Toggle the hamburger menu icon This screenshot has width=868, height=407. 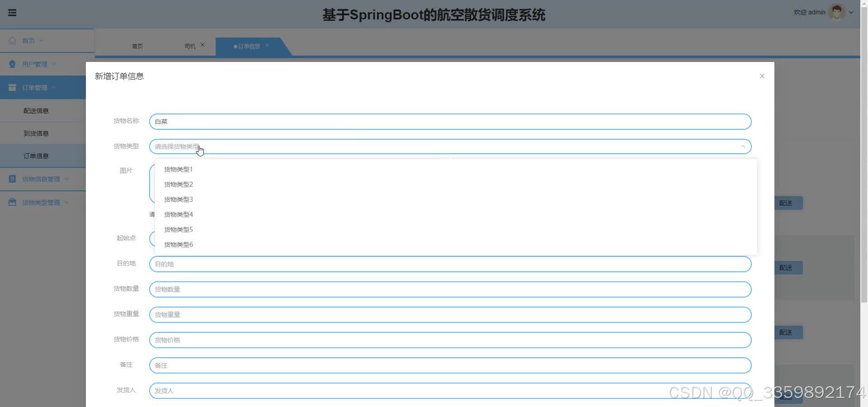[x=12, y=13]
